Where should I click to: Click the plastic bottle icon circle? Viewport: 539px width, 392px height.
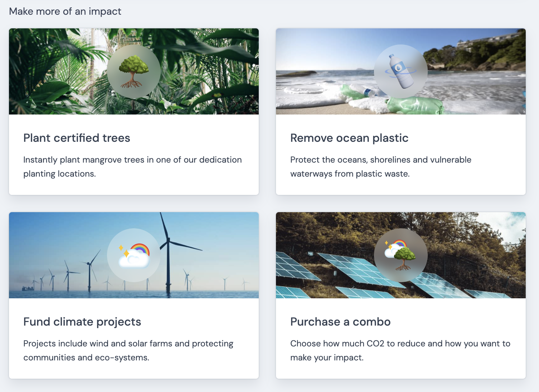pyautogui.click(x=400, y=71)
